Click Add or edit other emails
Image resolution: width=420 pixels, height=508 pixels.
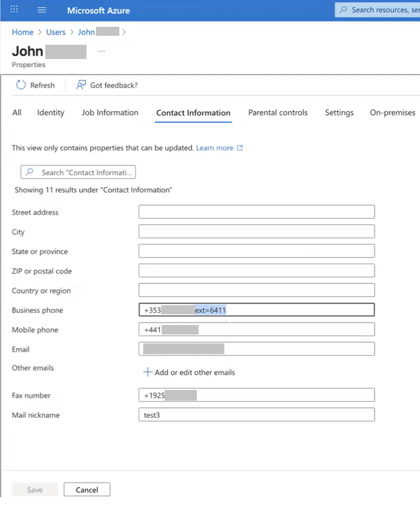189,372
